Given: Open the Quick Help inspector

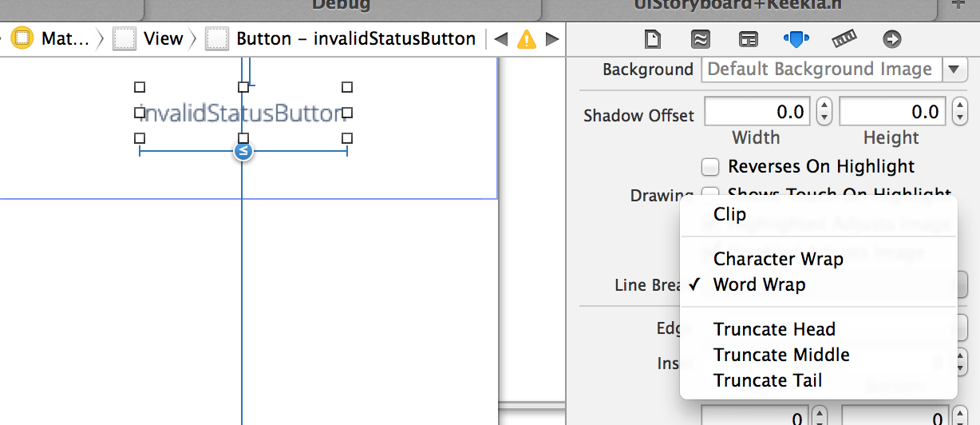Looking at the screenshot, I should 700,38.
